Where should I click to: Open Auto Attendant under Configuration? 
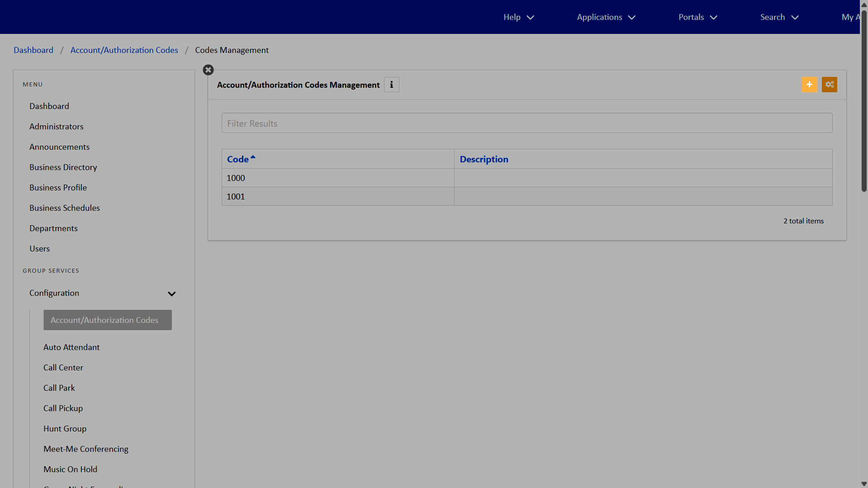click(x=71, y=347)
